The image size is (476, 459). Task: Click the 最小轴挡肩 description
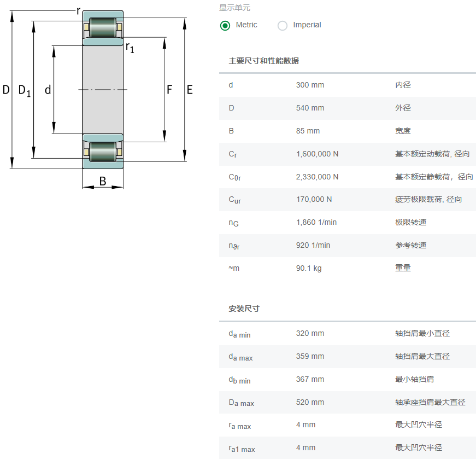tap(414, 379)
